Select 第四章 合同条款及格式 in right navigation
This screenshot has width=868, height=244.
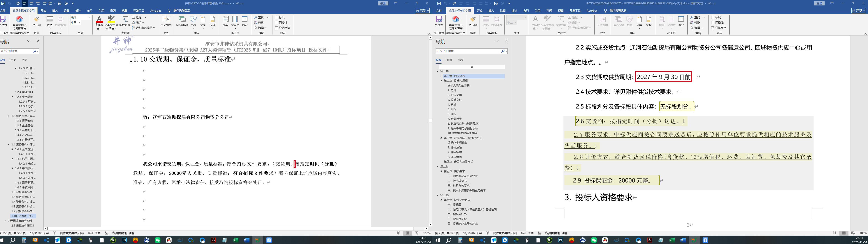point(458,162)
